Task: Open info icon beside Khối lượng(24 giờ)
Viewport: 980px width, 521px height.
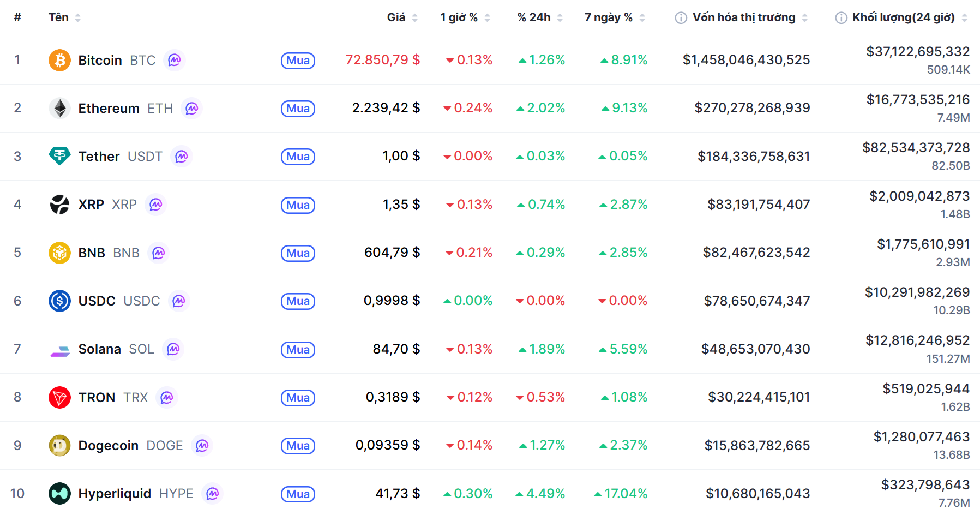Action: pos(841,18)
